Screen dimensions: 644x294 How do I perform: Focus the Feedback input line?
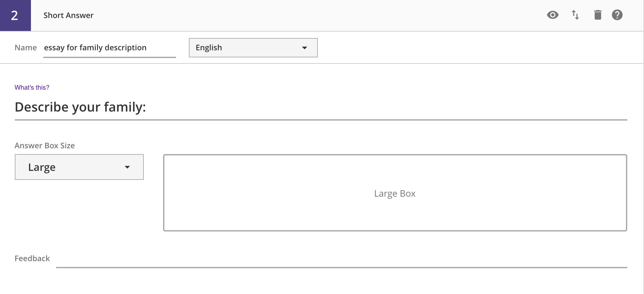tap(341, 260)
